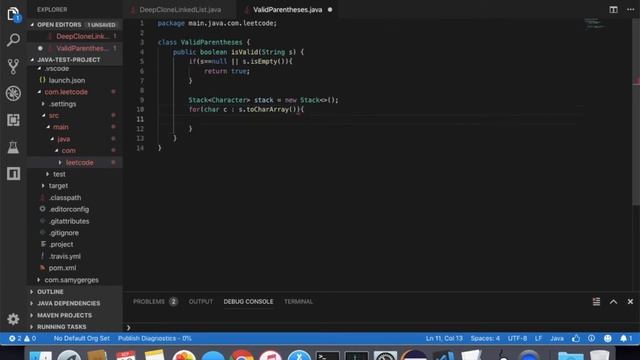
Task: Open the .travis.yml file
Action: pos(75,256)
